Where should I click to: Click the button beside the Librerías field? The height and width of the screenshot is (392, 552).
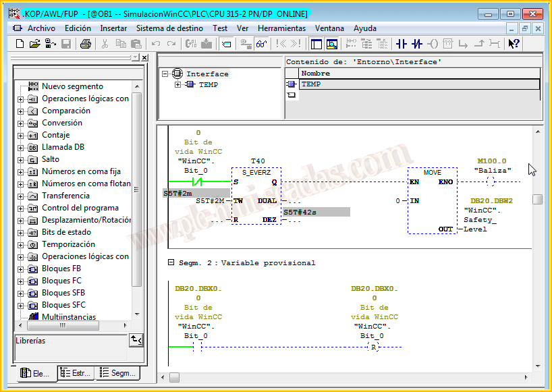pos(136,341)
